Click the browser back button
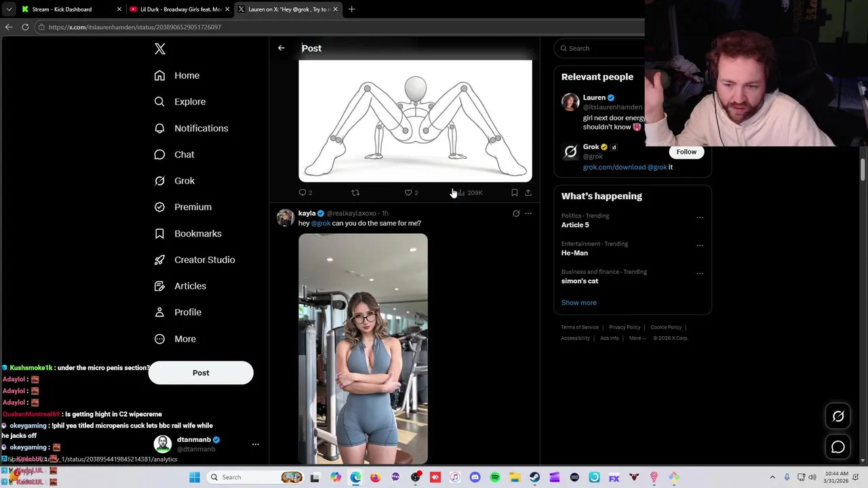The width and height of the screenshot is (868, 488). [x=9, y=27]
